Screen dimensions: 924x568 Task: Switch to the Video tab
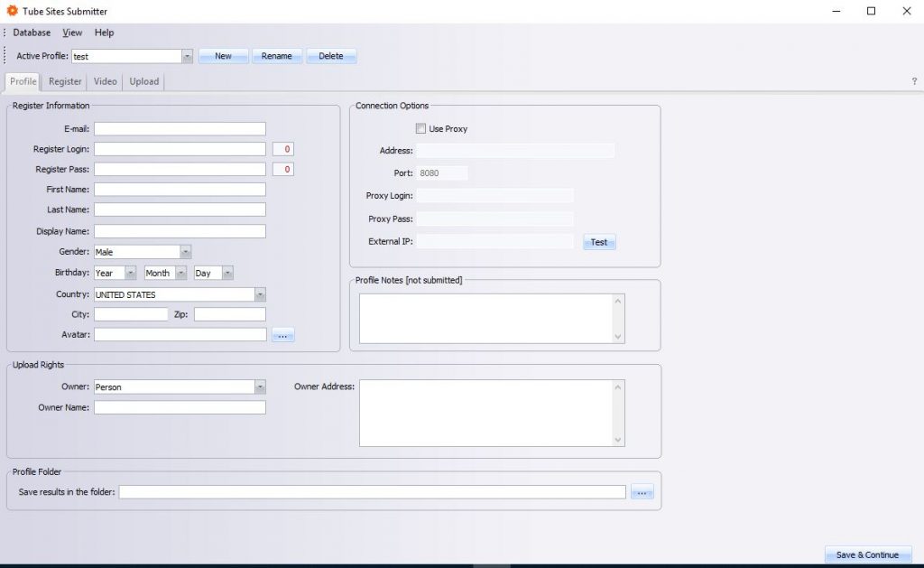click(x=105, y=81)
